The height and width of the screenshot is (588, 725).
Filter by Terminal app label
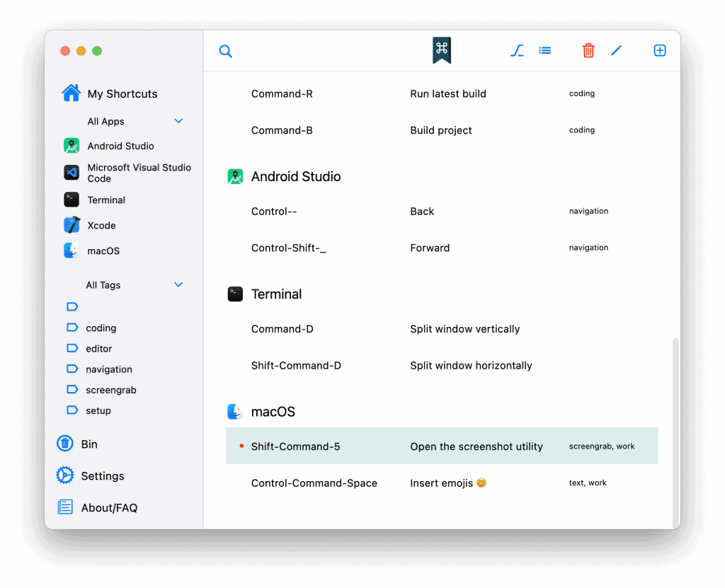pos(106,200)
